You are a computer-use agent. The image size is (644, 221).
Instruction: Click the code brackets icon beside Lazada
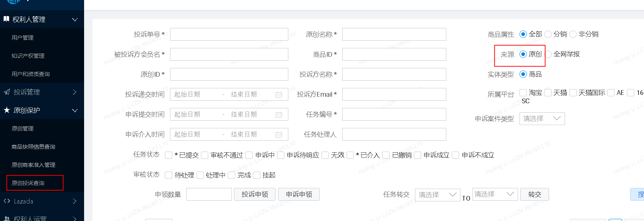click(7, 201)
